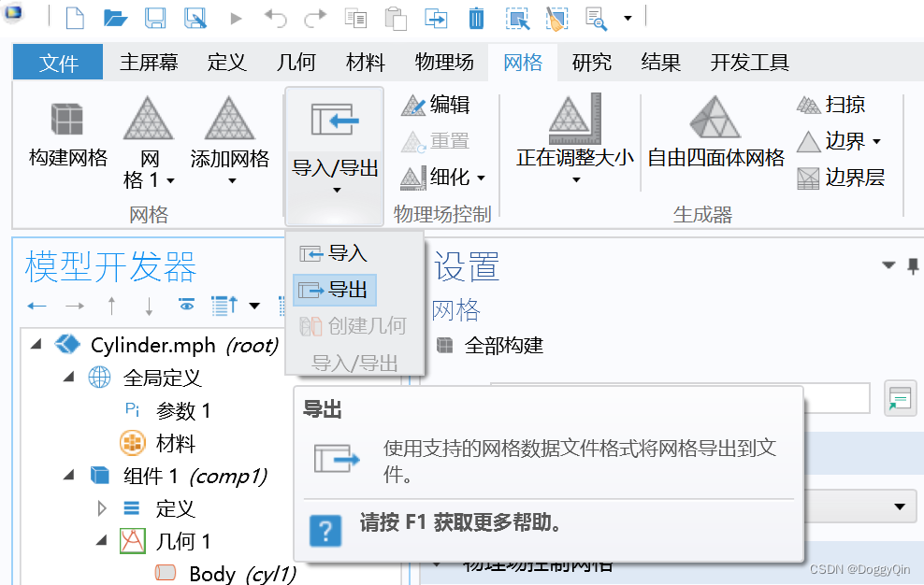Screen dimensions: 924x585
Task: Switch to the 研究 ribbon tab
Action: point(589,62)
